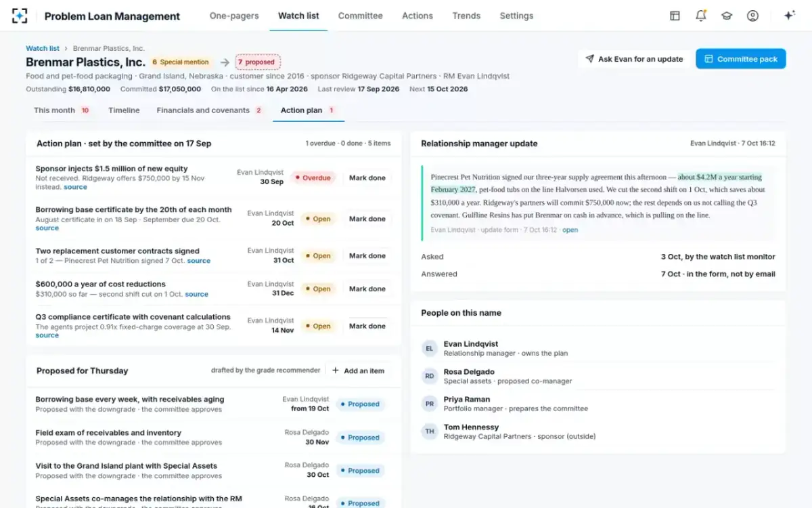
Task: Launch the AI sparkle assistant
Action: (x=789, y=16)
